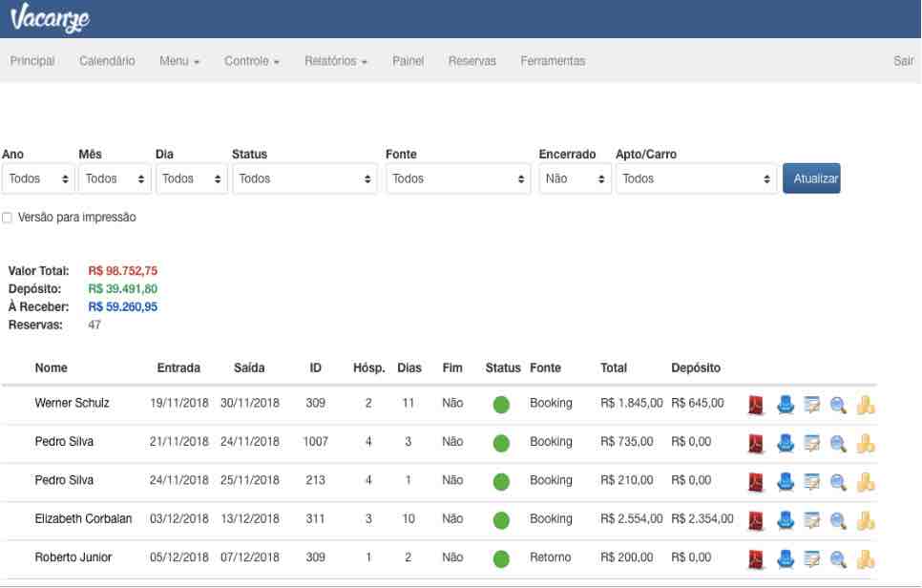The image size is (922, 588).
Task: Click the edit form icon for Roberto Junior
Action: (811, 559)
